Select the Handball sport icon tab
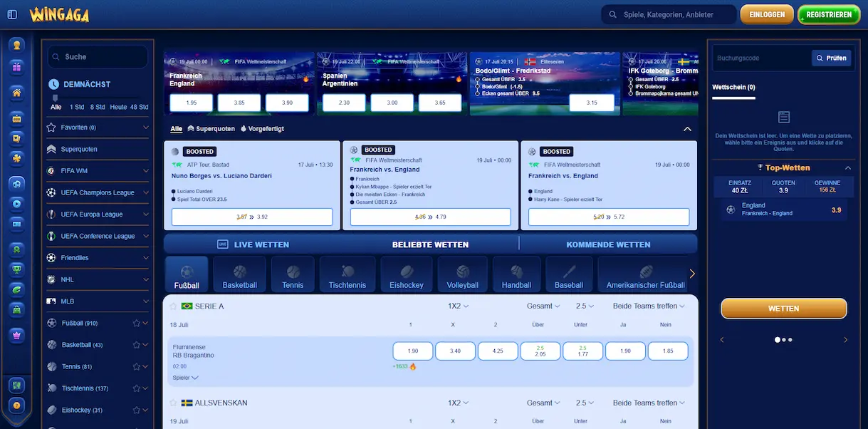This screenshot has width=868, height=429. click(516, 274)
